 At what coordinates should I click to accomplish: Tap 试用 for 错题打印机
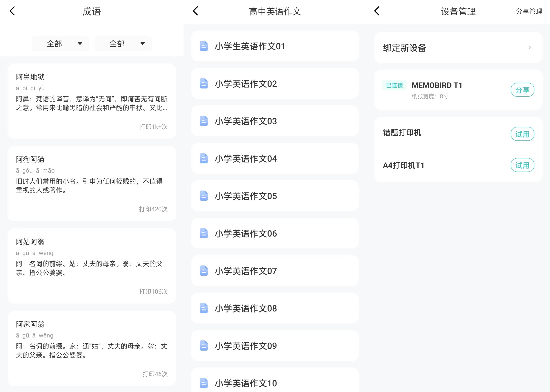click(x=522, y=134)
